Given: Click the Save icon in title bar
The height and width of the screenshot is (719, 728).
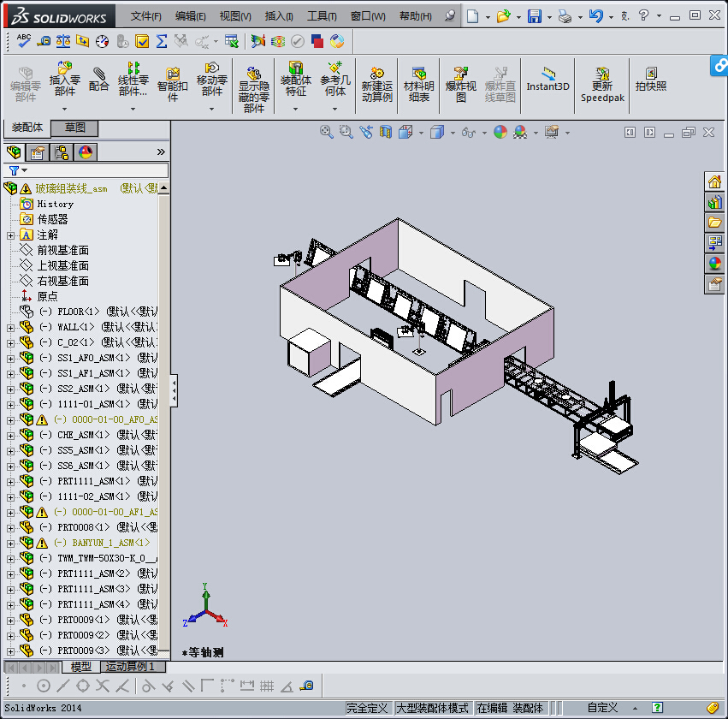Looking at the screenshot, I should click(535, 16).
